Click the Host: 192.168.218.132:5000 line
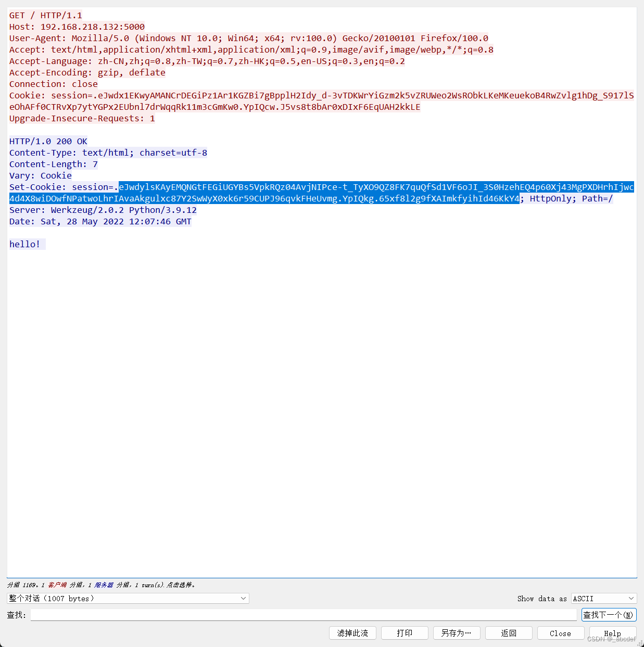 click(77, 27)
